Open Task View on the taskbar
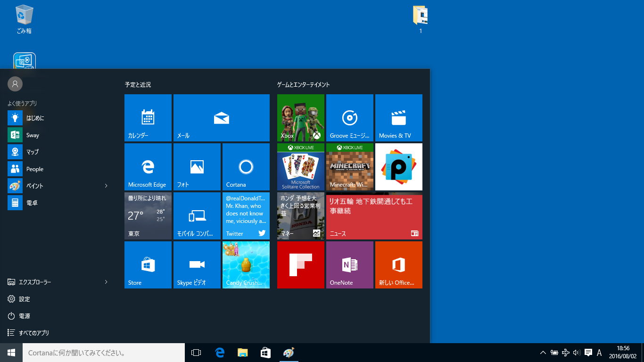This screenshot has height=362, width=644. pos(196,353)
